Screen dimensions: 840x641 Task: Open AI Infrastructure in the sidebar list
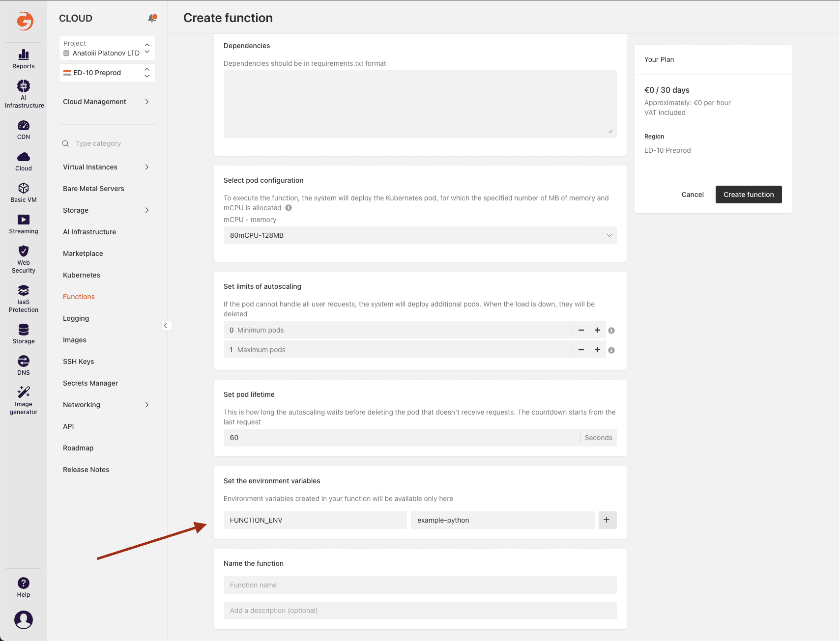coord(89,232)
